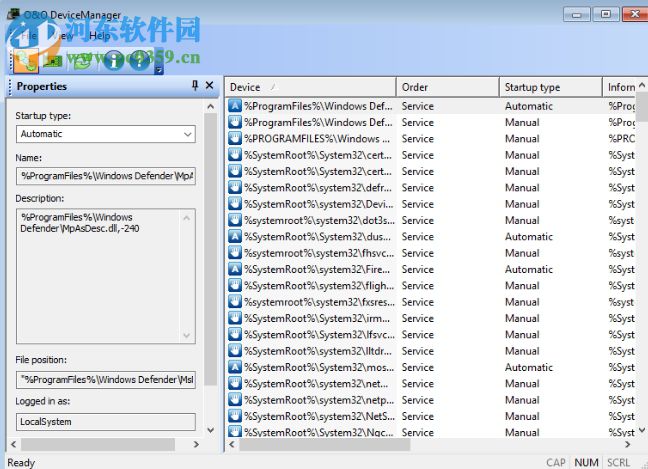Click Properties panel scroll down arrow

(210, 430)
